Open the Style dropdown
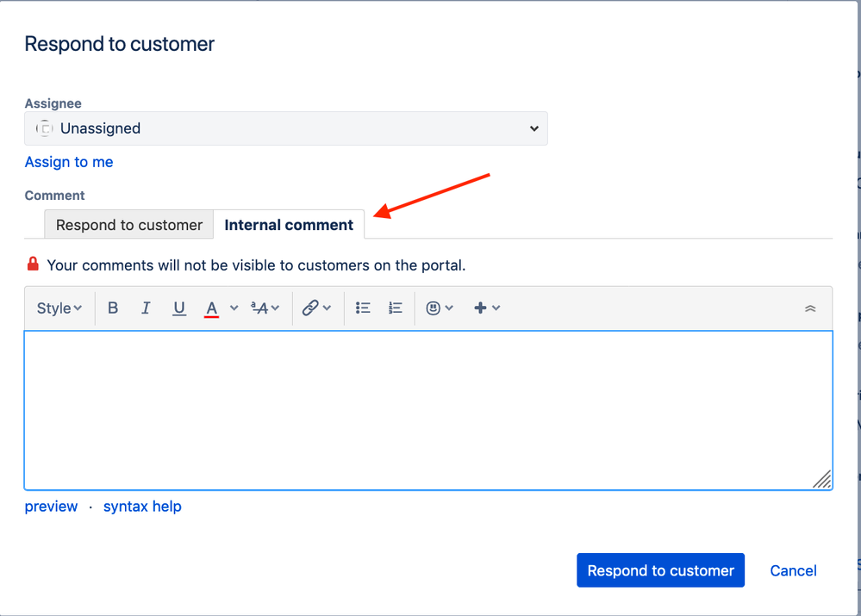 point(59,308)
